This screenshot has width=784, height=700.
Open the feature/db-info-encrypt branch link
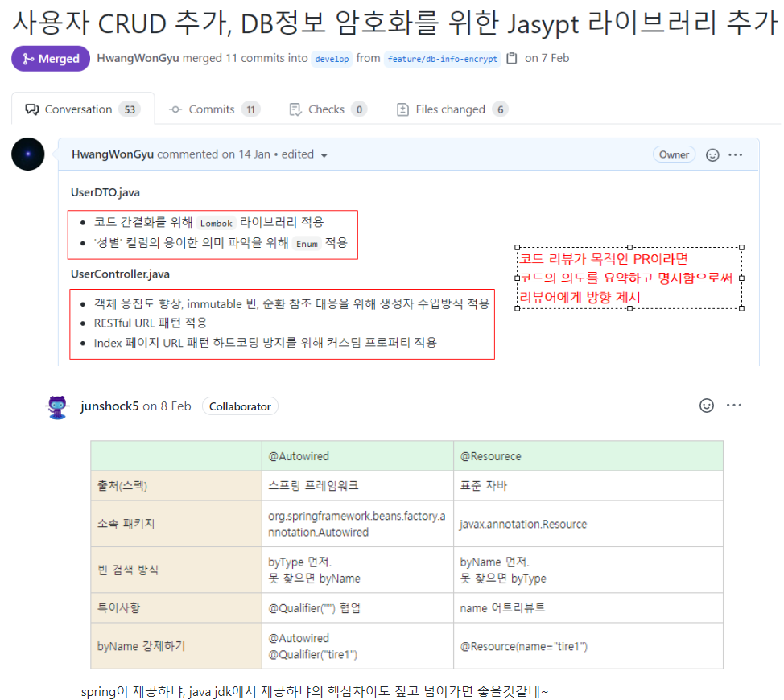pos(443,59)
